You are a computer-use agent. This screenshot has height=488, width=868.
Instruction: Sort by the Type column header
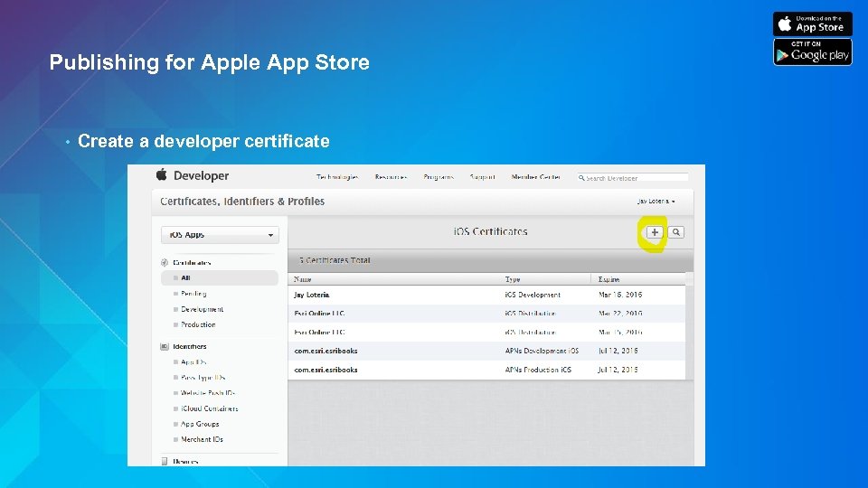[x=513, y=279]
